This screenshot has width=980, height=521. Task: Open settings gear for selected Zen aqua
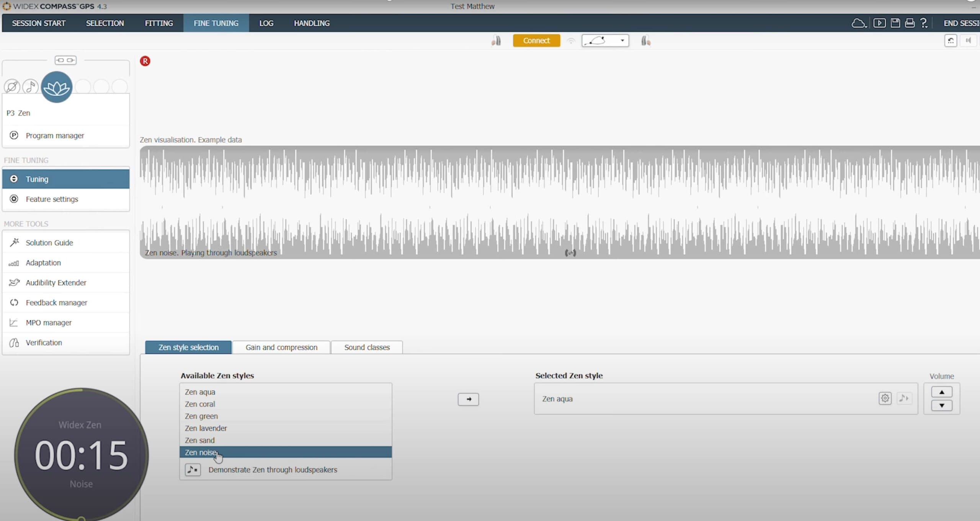885,398
